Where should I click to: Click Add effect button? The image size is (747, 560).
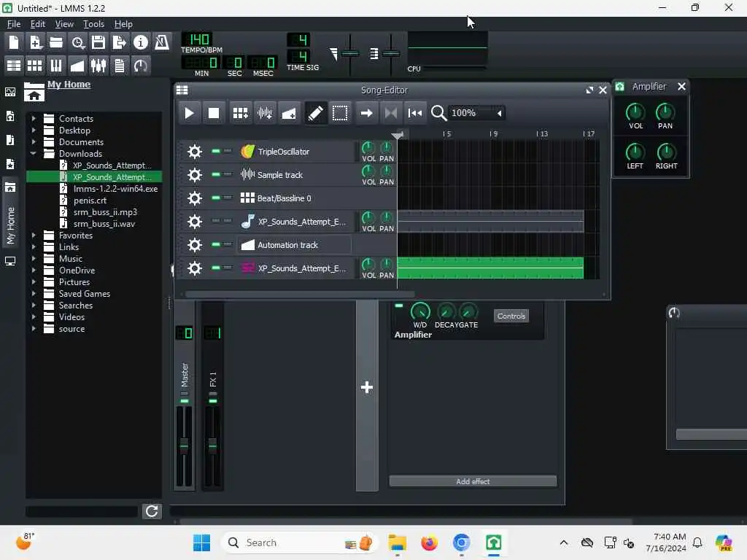point(473,481)
